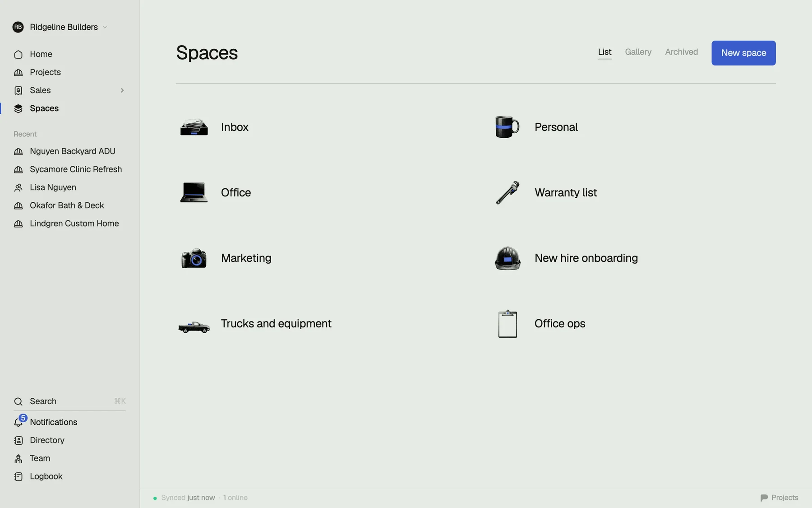Viewport: 812px width, 508px height.
Task: Click the 1 online status text
Action: click(x=235, y=498)
